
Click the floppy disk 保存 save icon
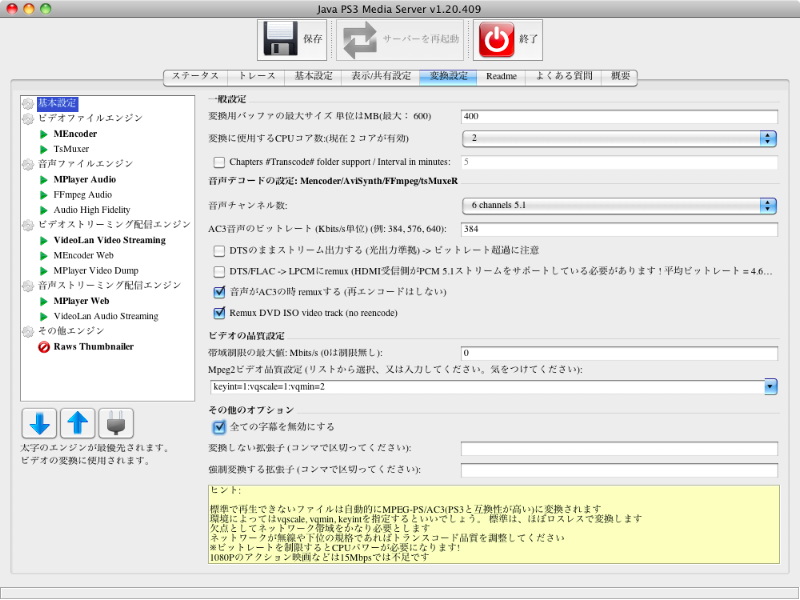click(x=279, y=40)
